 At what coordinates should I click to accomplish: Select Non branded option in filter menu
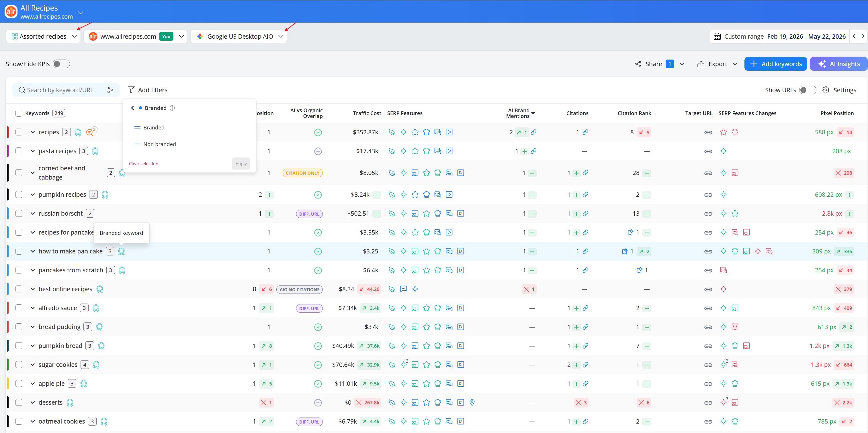159,144
